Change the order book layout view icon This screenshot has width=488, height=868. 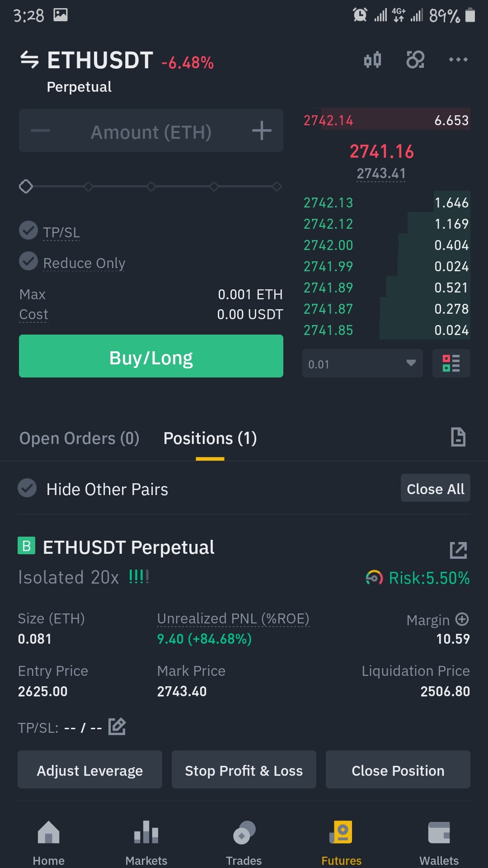[x=451, y=363]
